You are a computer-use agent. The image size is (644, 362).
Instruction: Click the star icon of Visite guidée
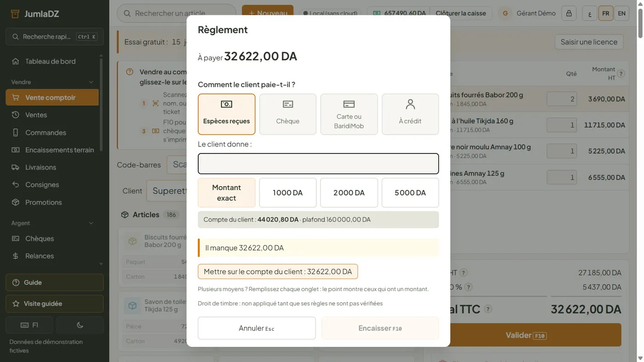coord(16,304)
